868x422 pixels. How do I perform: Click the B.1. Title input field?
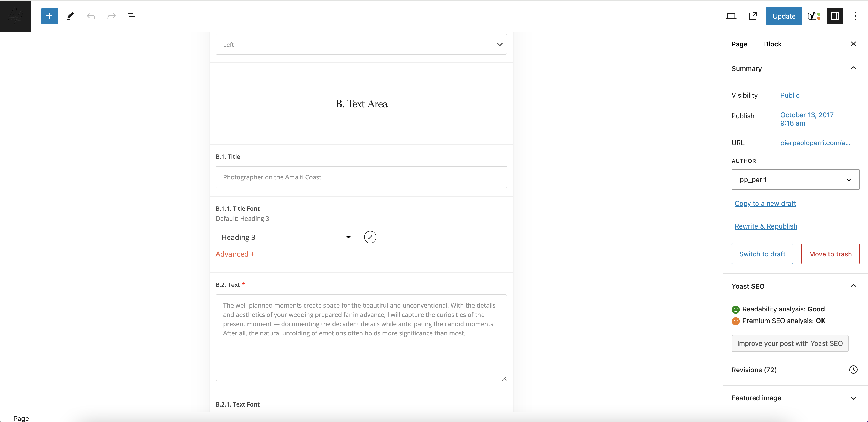point(361,177)
